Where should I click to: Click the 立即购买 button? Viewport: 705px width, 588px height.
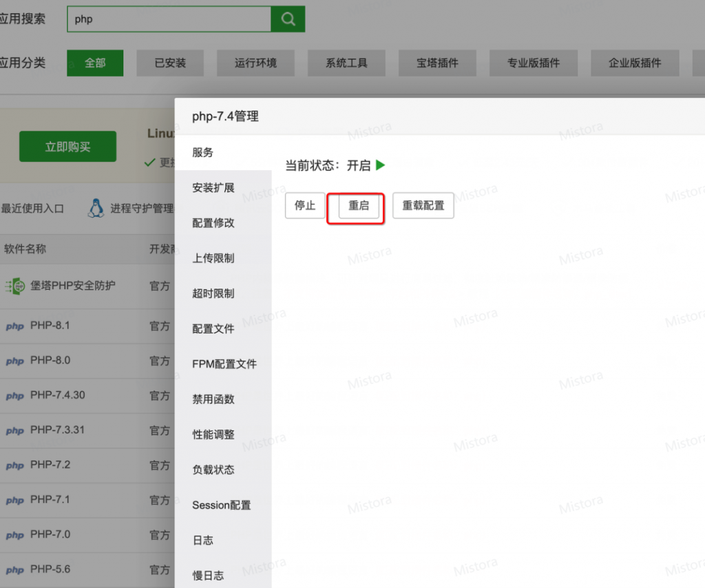click(x=68, y=147)
